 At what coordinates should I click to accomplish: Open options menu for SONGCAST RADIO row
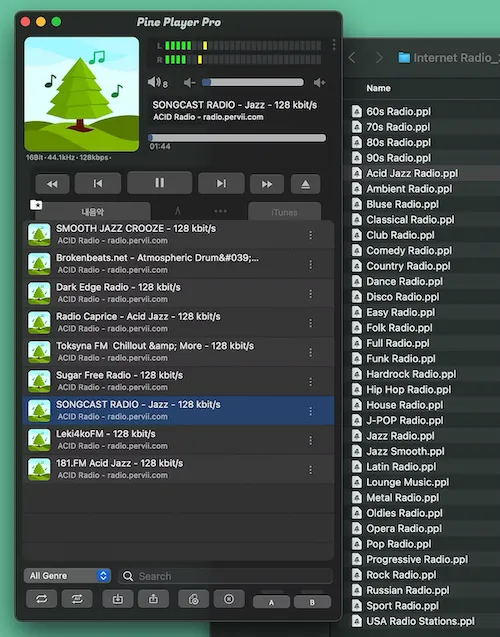pyautogui.click(x=311, y=411)
